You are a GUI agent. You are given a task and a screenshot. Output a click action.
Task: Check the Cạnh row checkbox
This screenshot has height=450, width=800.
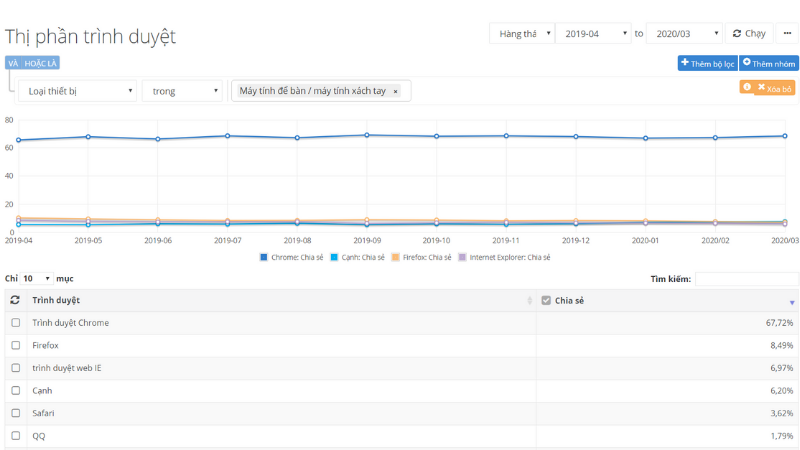(16, 390)
